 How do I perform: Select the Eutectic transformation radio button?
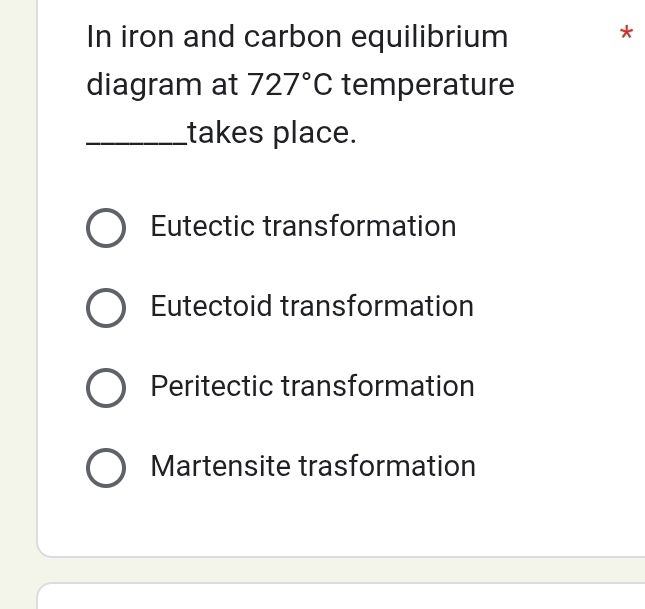pos(105,227)
